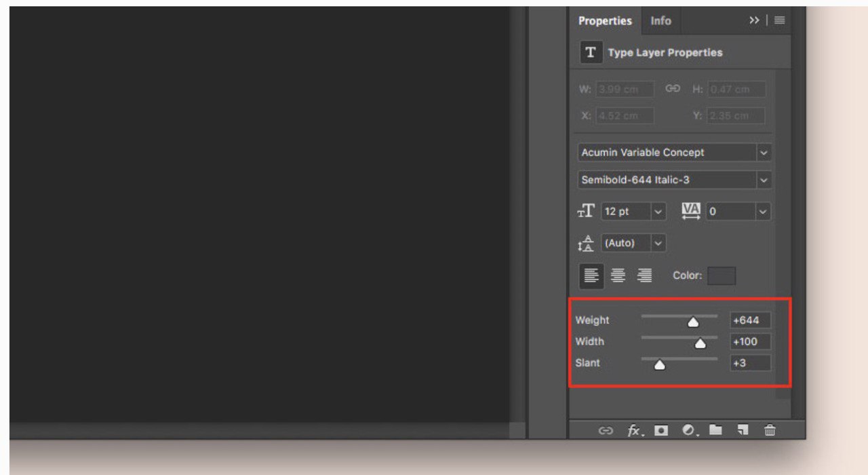The height and width of the screenshot is (475, 868).
Task: Click the leading icon beside (Auto)
Action: point(586,243)
